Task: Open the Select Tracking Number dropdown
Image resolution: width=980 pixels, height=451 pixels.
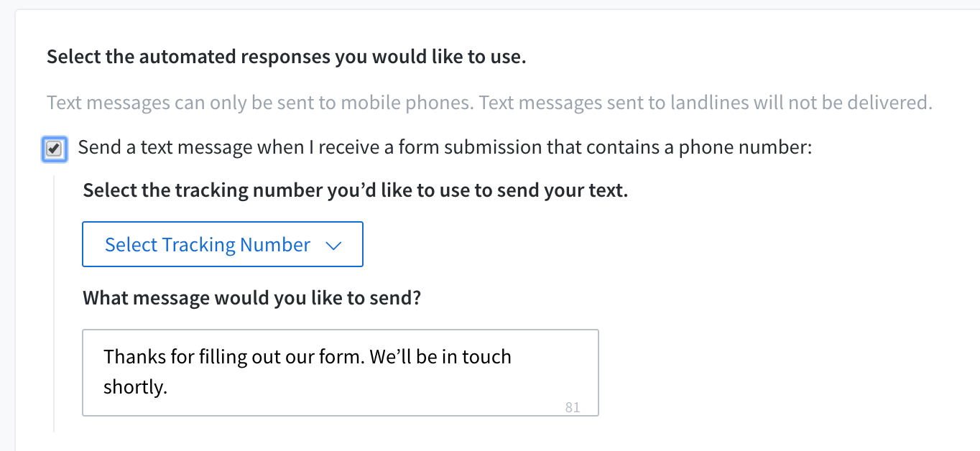Action: point(223,245)
